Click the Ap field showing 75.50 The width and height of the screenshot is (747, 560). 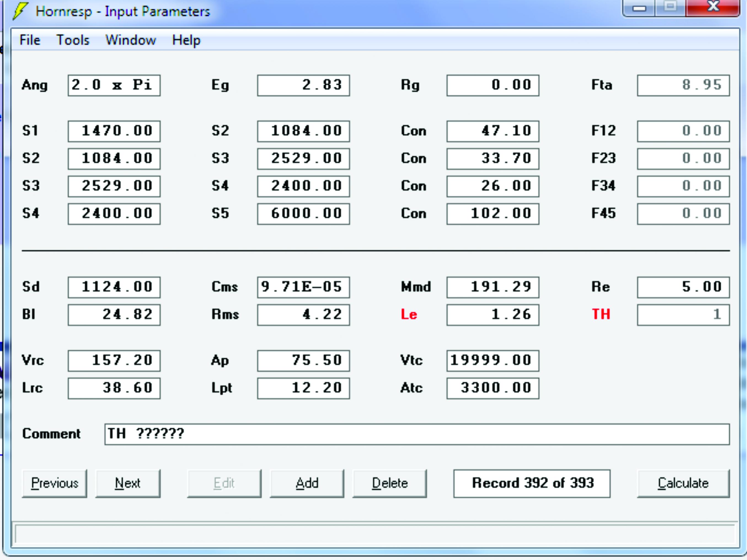pos(303,361)
